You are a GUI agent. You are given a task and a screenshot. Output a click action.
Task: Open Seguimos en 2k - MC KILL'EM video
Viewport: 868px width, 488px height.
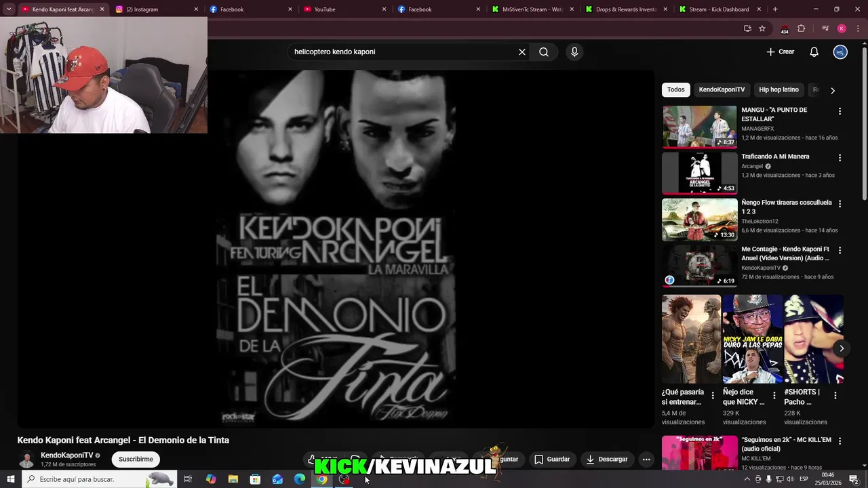pyautogui.click(x=699, y=453)
